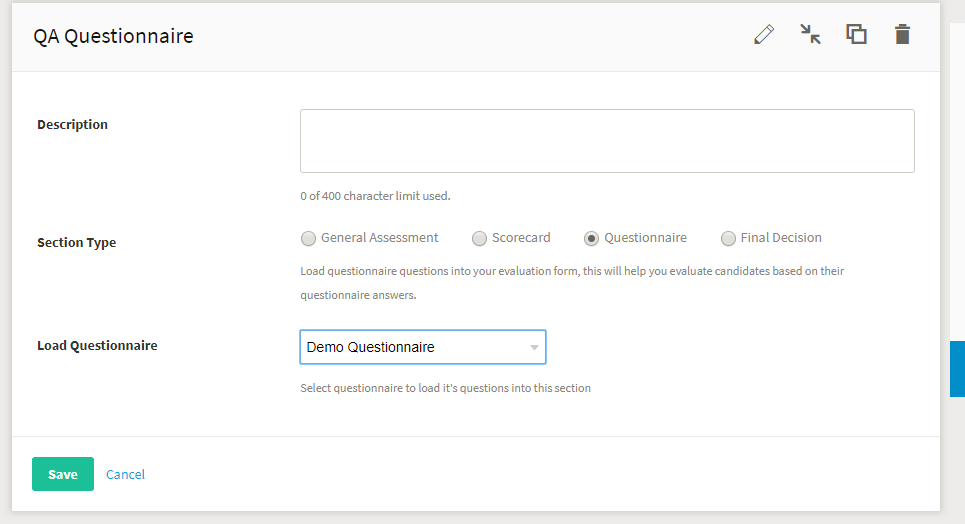Click the 'Select questionnaire to load' hint text
Image resolution: width=965 pixels, height=524 pixels.
(x=446, y=388)
